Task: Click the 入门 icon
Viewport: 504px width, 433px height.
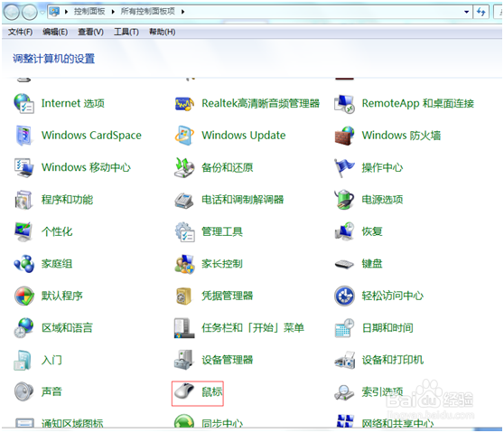Action: click(x=23, y=360)
